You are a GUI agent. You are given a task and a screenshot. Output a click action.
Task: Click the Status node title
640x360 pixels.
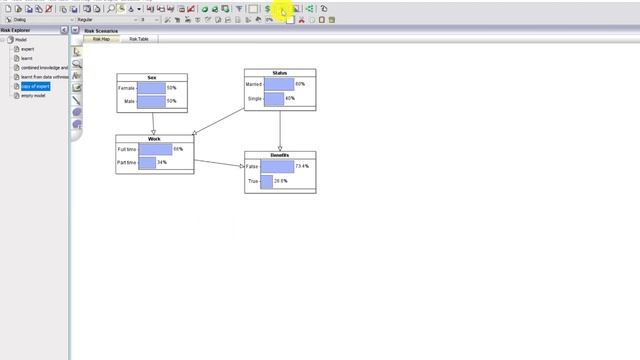coord(280,73)
